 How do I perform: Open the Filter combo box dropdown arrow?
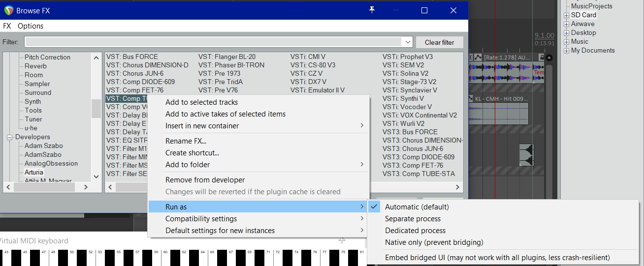click(x=407, y=42)
